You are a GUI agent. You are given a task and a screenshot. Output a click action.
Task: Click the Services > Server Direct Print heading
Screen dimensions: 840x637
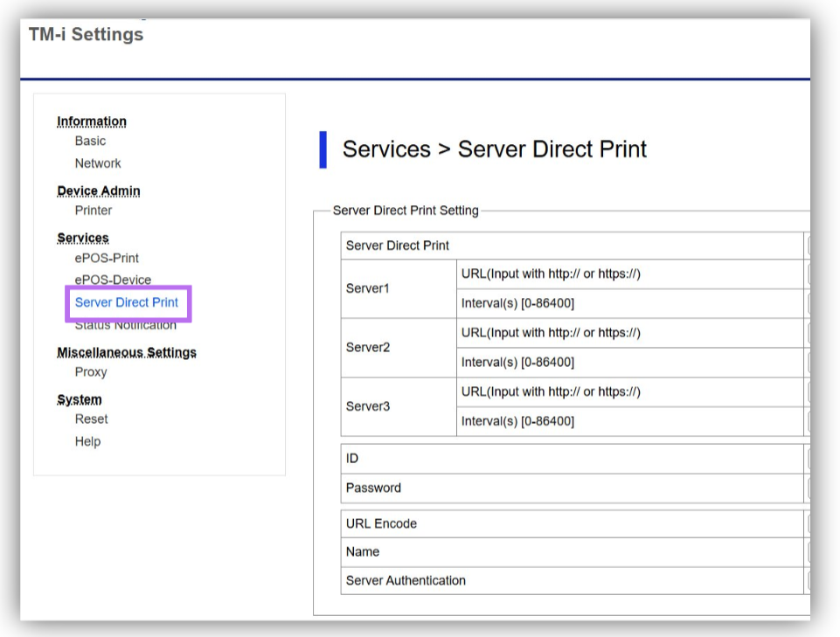(495, 149)
